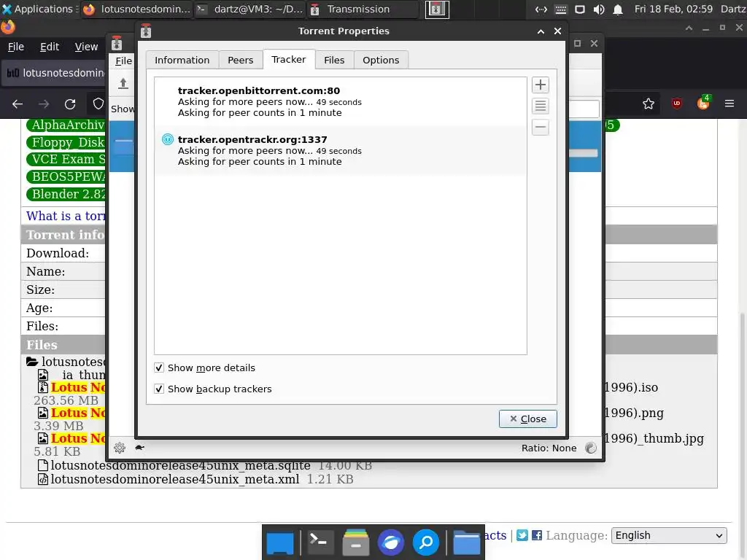Click the ratio statistics icon in Transmission
The image size is (747, 560).
[591, 448]
